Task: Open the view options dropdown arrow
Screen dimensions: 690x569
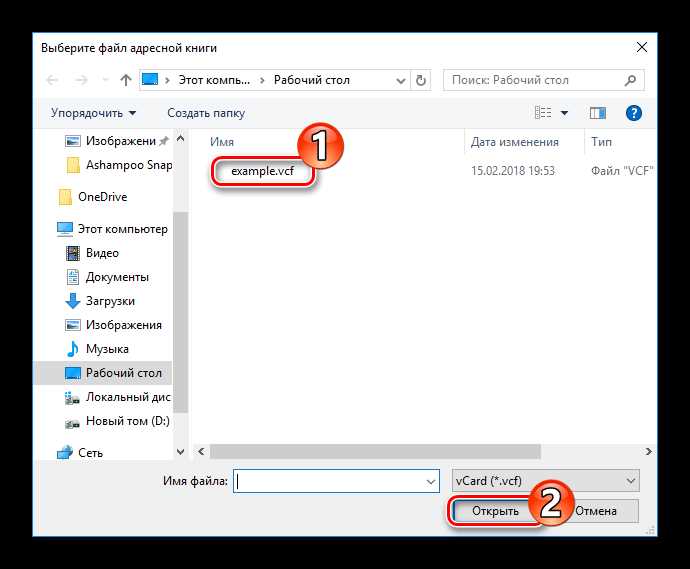Action: click(564, 114)
